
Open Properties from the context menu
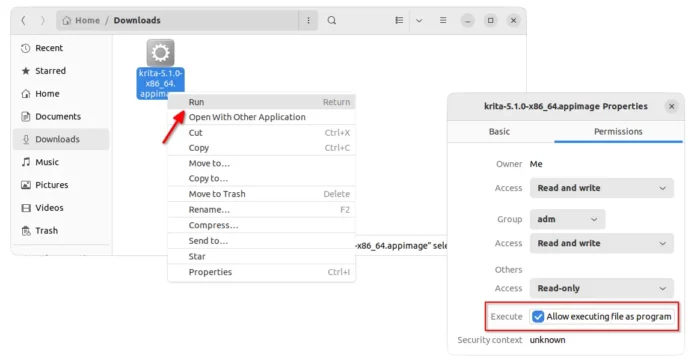pos(262,272)
